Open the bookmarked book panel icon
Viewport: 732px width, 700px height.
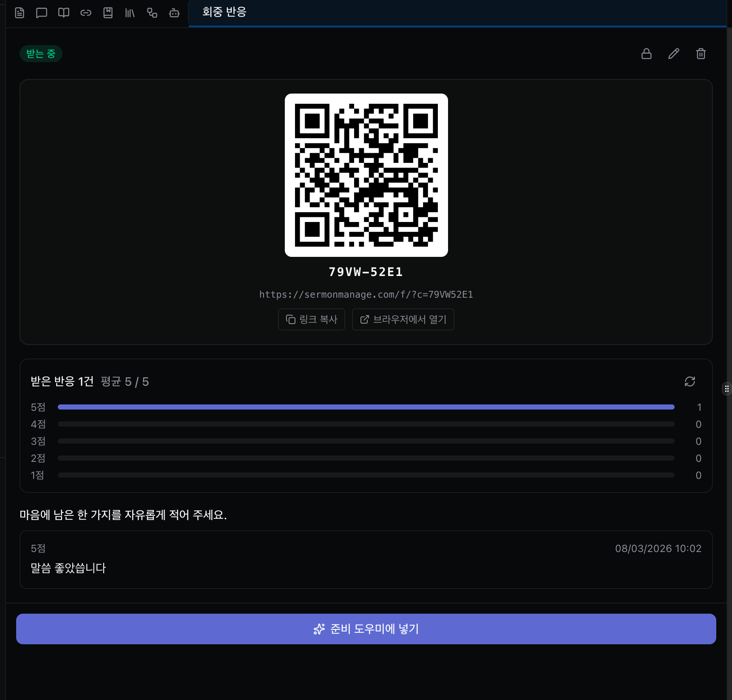pyautogui.click(x=108, y=13)
